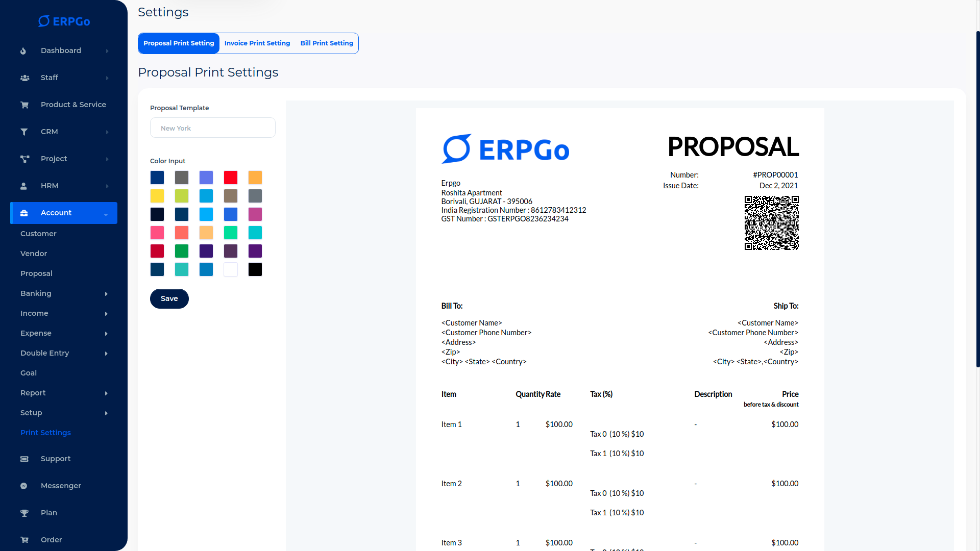The width and height of the screenshot is (980, 551).
Task: Click the Support ticket icon
Action: point(24,459)
